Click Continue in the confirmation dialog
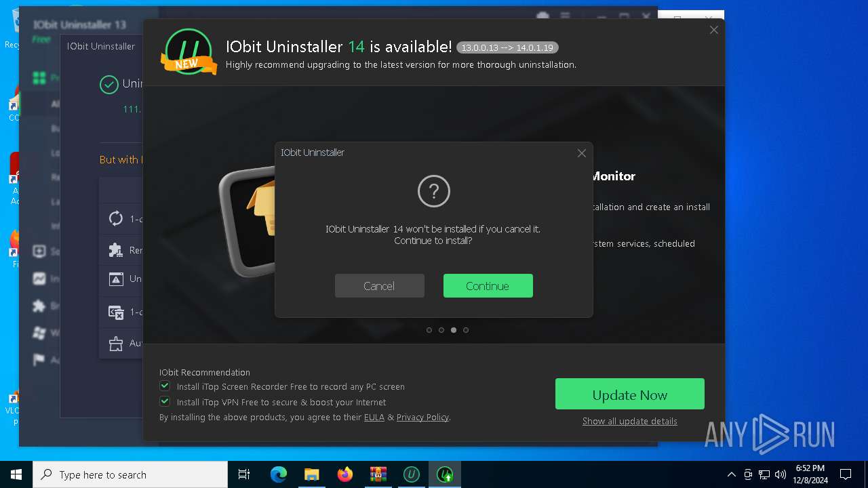868x488 pixels. [x=488, y=286]
